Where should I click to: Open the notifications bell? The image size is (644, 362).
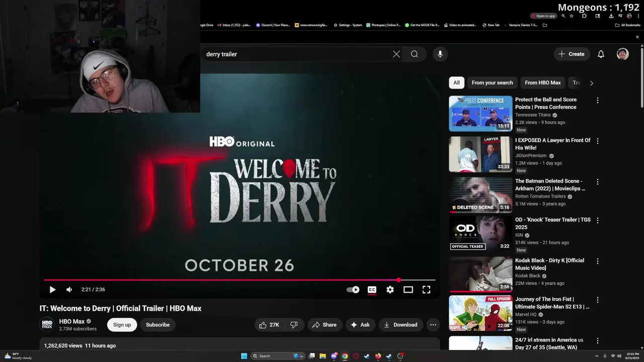(601, 54)
